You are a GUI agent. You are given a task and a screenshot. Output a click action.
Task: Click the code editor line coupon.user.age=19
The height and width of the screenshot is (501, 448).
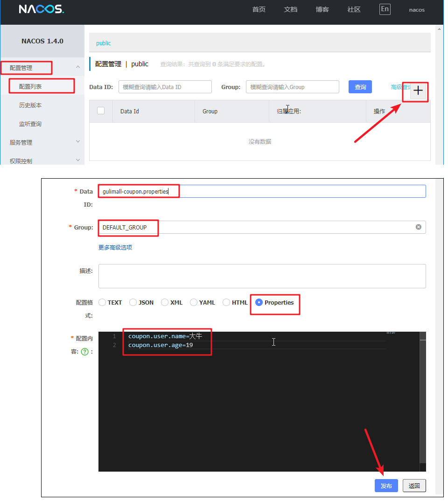tap(161, 345)
